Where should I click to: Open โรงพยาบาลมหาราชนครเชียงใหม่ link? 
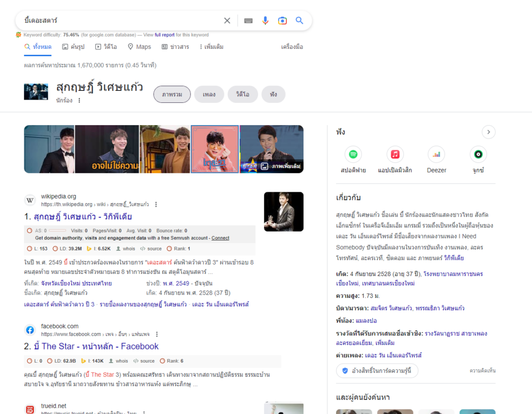click(409, 278)
